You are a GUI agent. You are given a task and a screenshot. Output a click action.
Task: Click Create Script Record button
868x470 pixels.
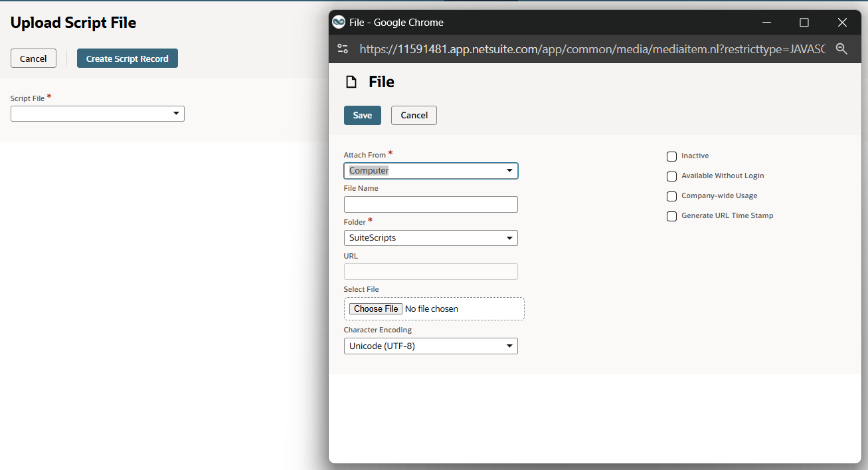[x=128, y=59]
